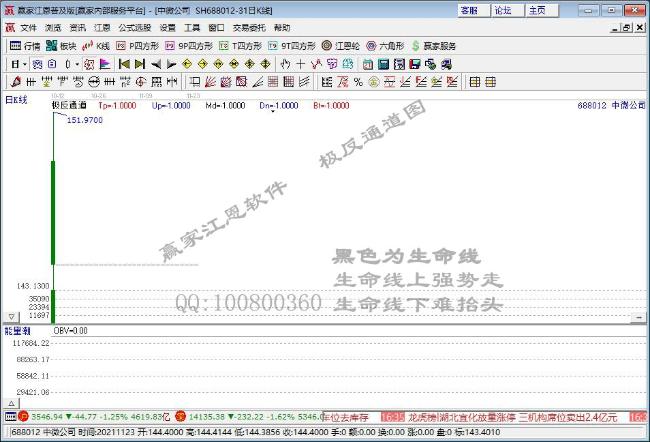Open the P四方形 square tool

(x=138, y=46)
